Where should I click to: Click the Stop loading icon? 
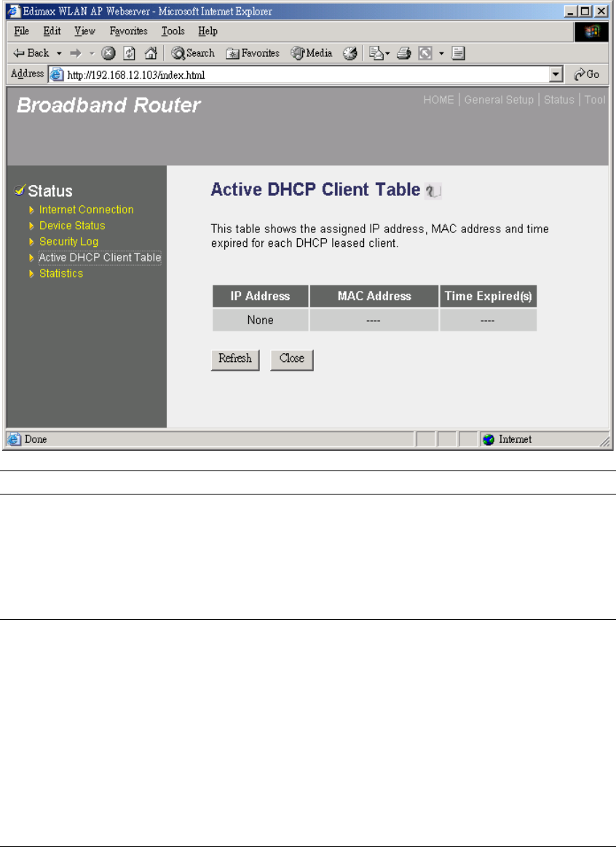click(108, 53)
